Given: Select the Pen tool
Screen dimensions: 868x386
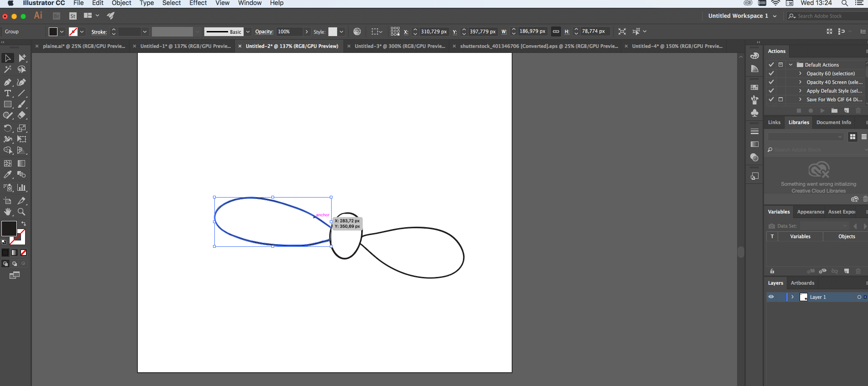Looking at the screenshot, I should point(8,82).
